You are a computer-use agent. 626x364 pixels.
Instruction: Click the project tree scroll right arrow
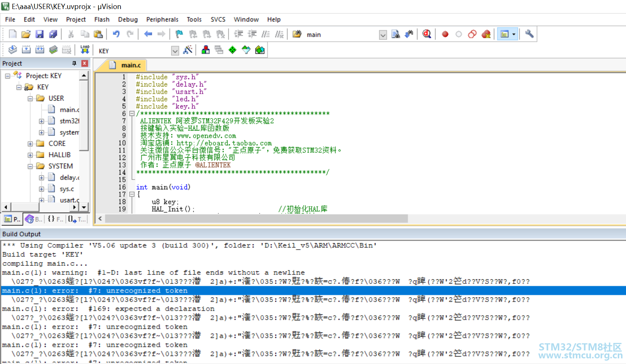(75, 207)
